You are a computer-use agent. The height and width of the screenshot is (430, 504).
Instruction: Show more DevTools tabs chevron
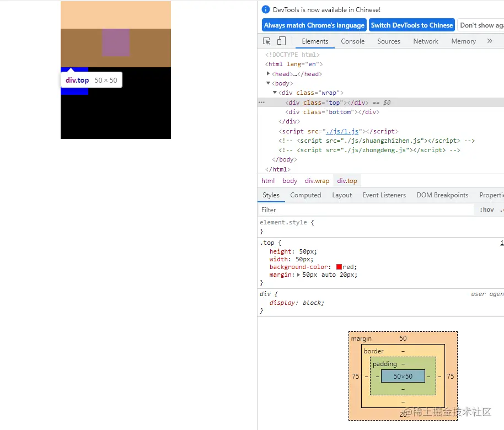[x=490, y=41]
